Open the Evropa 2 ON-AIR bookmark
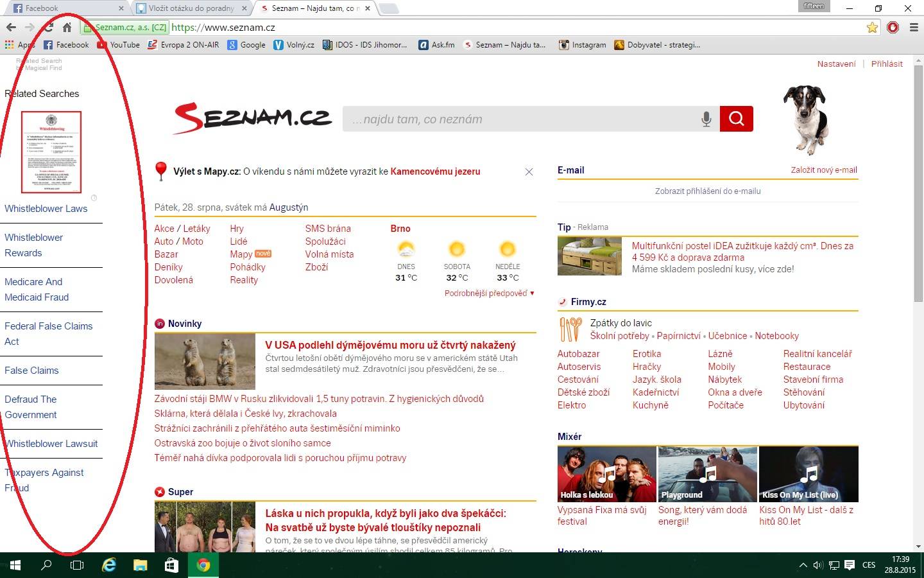The image size is (924, 578). 184,45
